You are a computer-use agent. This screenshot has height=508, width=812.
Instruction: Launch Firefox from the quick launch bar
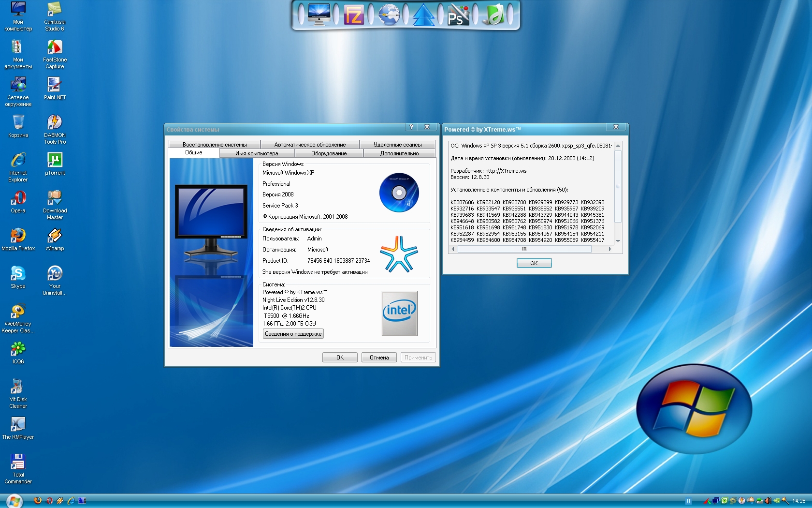pos(38,501)
